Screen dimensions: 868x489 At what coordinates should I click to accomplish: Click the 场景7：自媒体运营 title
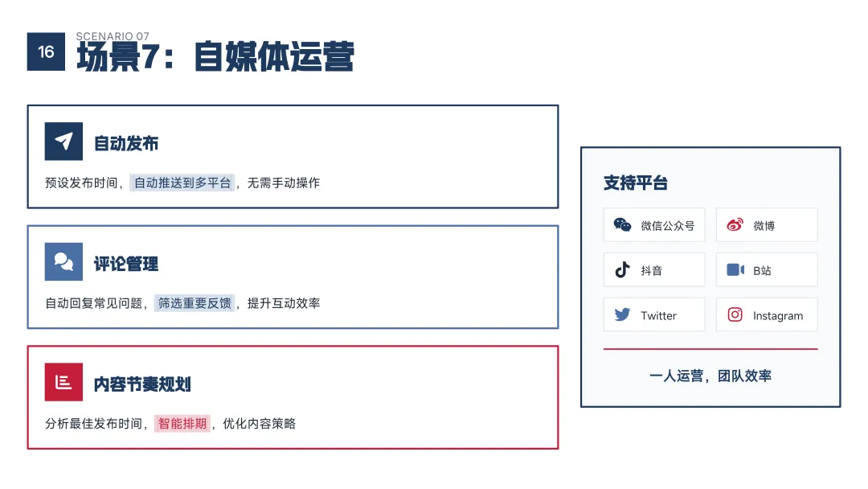coord(215,56)
